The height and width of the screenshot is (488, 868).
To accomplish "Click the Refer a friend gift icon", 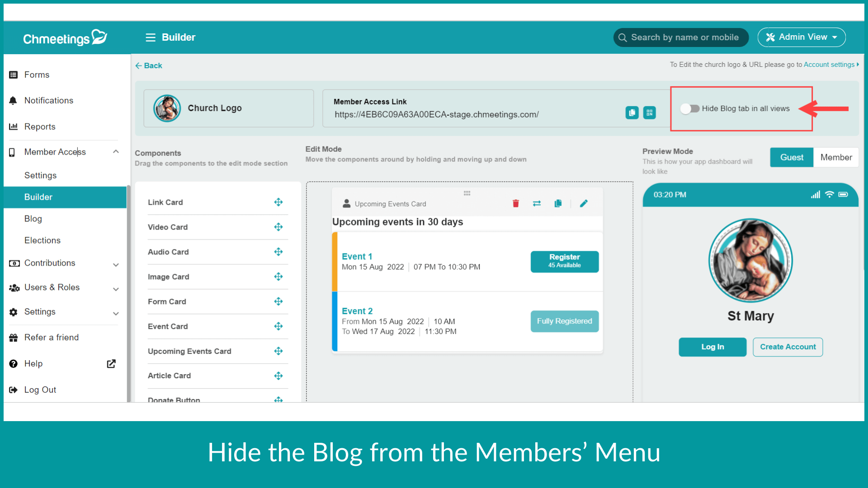I will pyautogui.click(x=14, y=338).
